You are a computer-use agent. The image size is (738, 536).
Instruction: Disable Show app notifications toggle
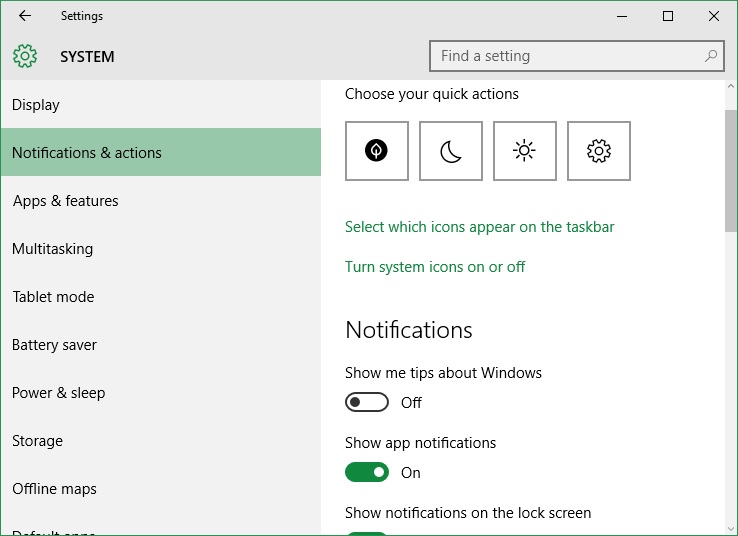tap(367, 472)
